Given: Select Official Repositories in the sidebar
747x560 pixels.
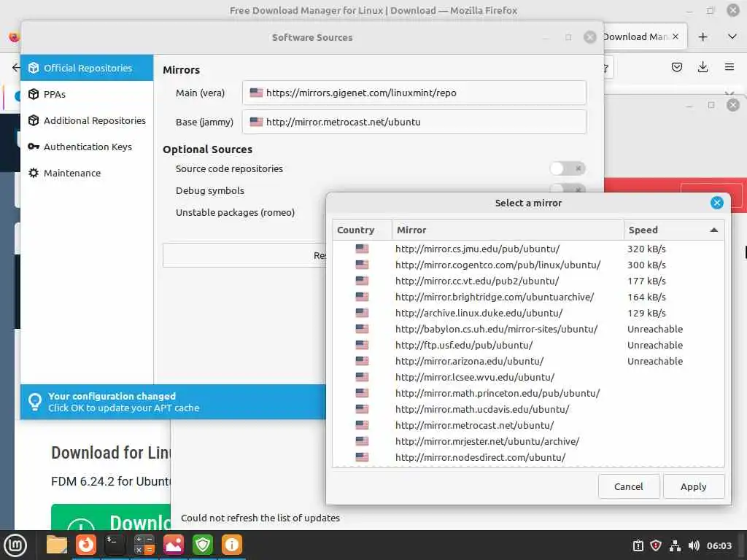Looking at the screenshot, I should tap(87, 68).
